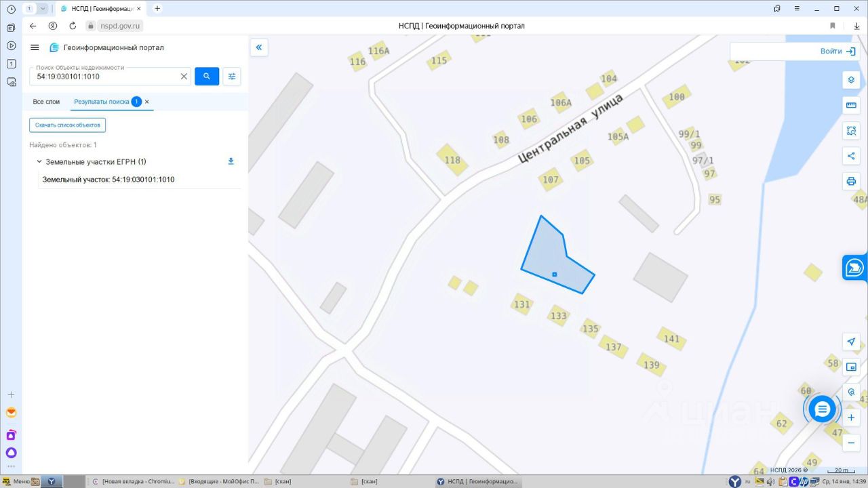This screenshot has width=868, height=488.
Task: Switch to Новая вкладка Chromium taskbar window
Action: click(x=133, y=482)
